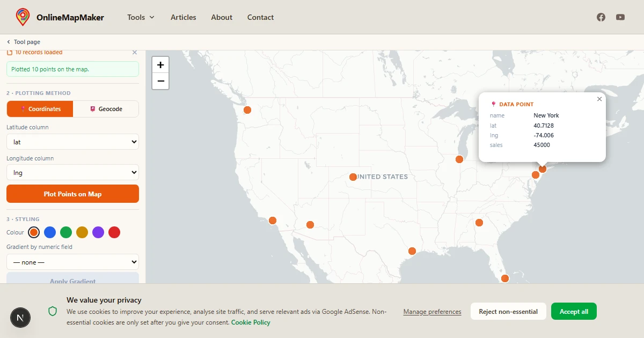Switch to Geocode plotting method

(x=106, y=109)
